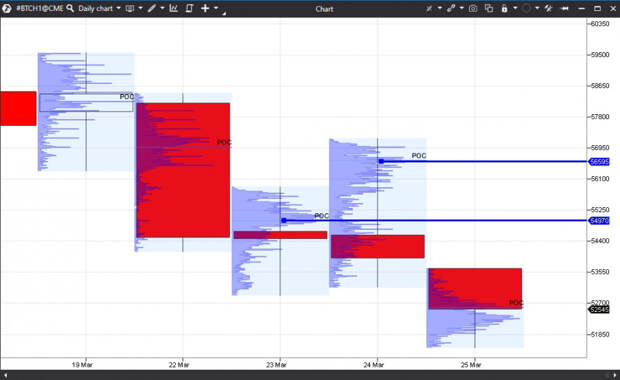Click the 54970 POC price label

click(x=599, y=221)
